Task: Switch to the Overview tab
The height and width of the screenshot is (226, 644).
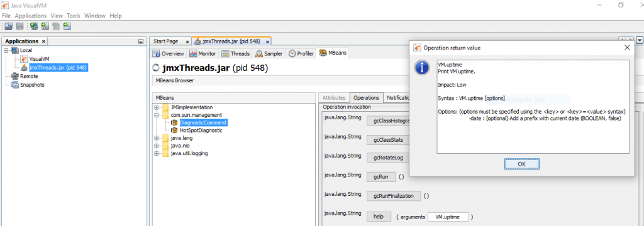Action: 168,54
